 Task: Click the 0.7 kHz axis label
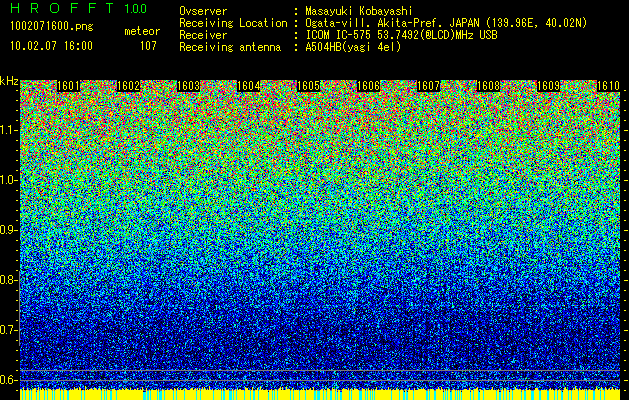(x=8, y=330)
